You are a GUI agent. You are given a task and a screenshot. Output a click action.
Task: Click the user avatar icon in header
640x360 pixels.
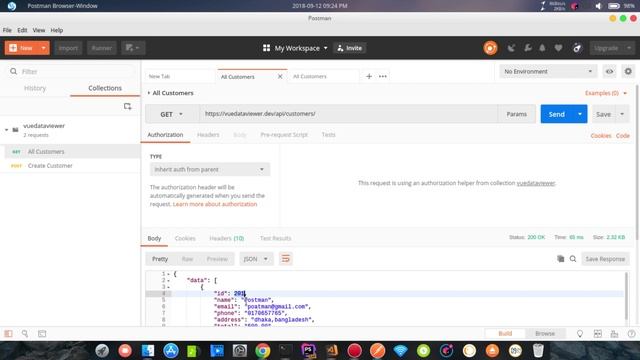coord(577,48)
